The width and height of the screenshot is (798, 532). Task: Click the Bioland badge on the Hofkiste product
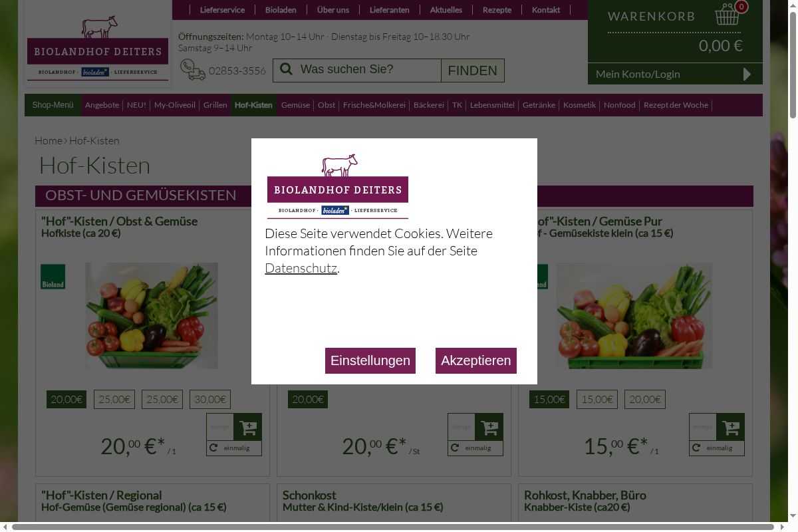tap(53, 277)
